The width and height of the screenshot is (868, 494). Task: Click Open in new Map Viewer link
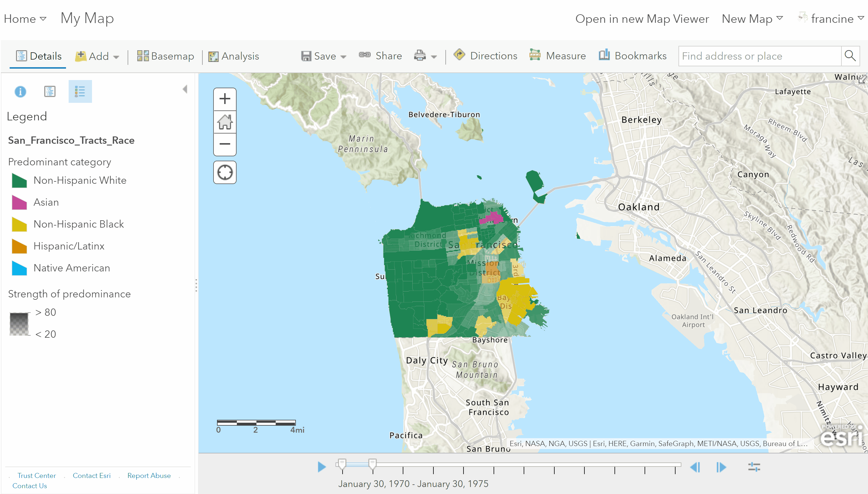point(642,19)
